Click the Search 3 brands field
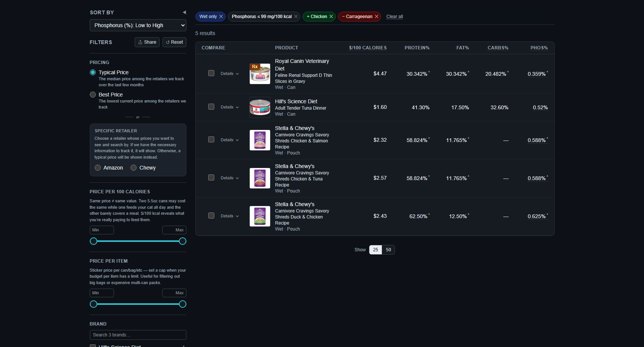Screen dimensions: 644x347 coord(138,335)
